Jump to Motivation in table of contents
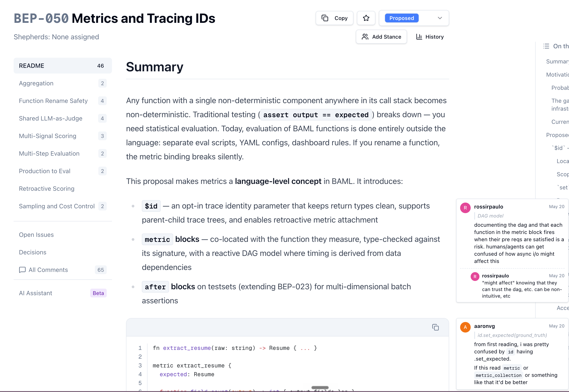This screenshot has height=392, width=569. tap(557, 74)
